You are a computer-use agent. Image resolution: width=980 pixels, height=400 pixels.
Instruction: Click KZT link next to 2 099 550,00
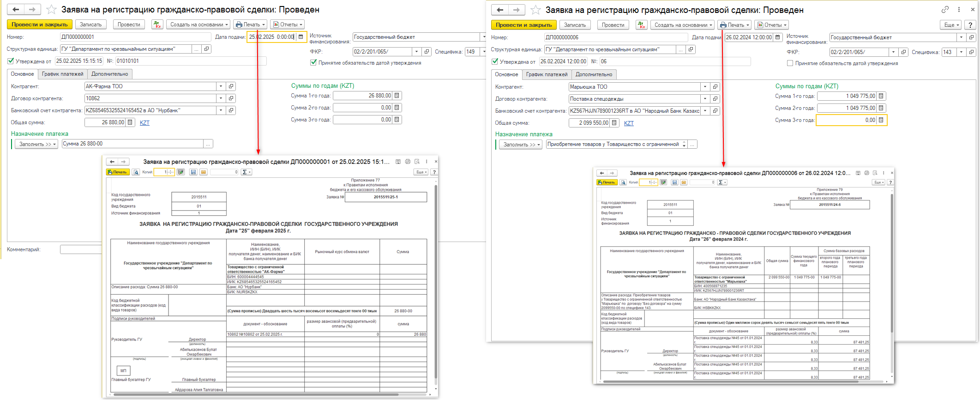[629, 123]
